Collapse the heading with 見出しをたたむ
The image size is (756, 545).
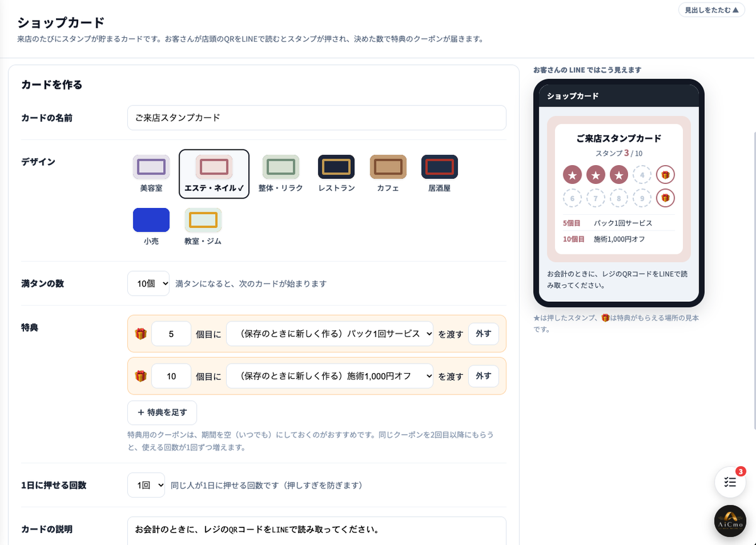711,10
